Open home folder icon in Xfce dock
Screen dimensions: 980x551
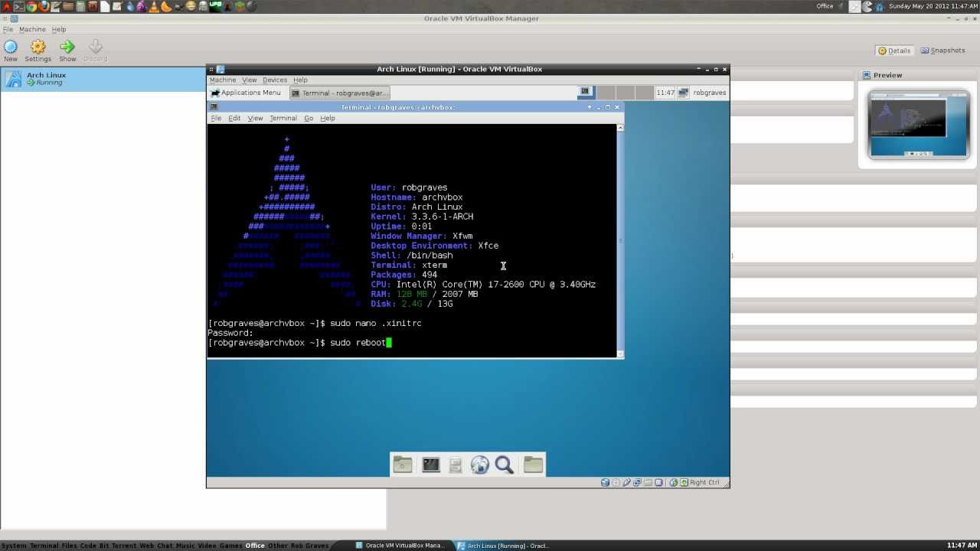click(x=403, y=465)
